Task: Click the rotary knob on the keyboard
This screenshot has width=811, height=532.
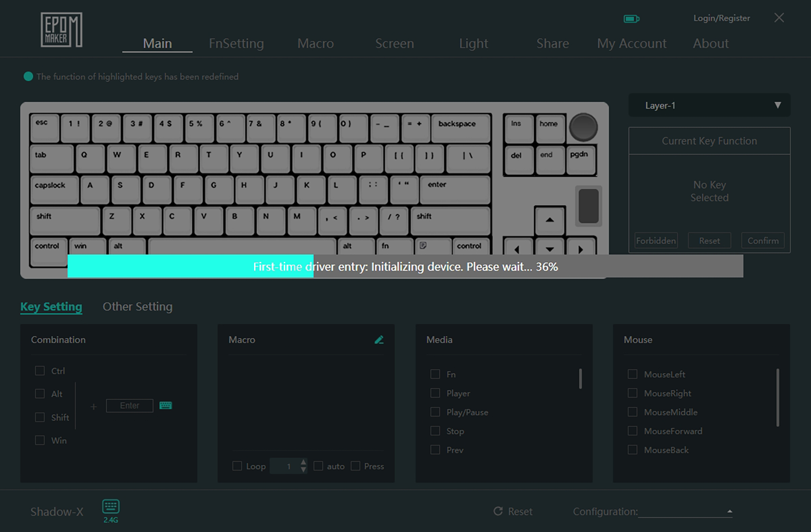Action: (583, 127)
